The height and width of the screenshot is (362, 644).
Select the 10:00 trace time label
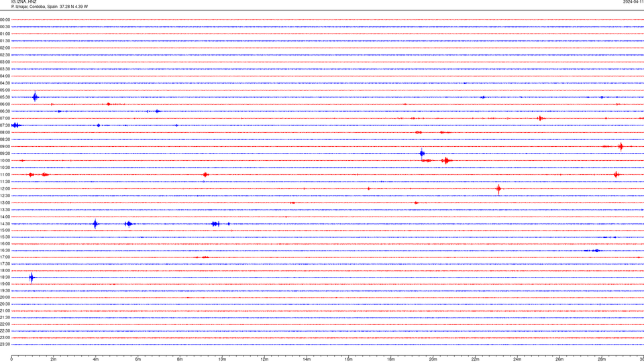click(x=5, y=160)
